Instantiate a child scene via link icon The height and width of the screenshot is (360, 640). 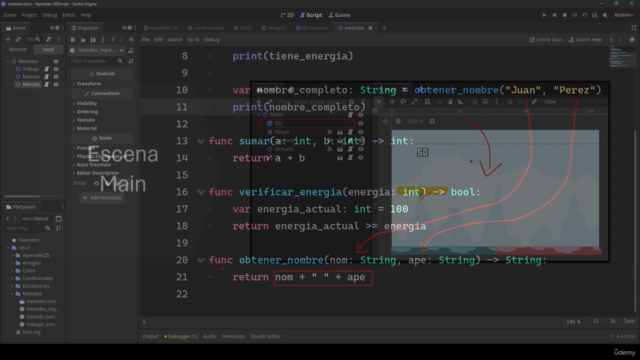coord(18,39)
